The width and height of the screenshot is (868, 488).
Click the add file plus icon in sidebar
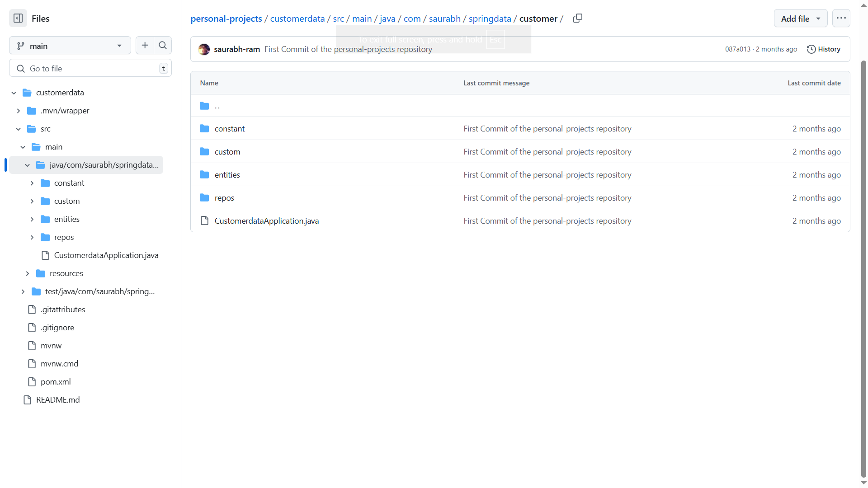145,45
